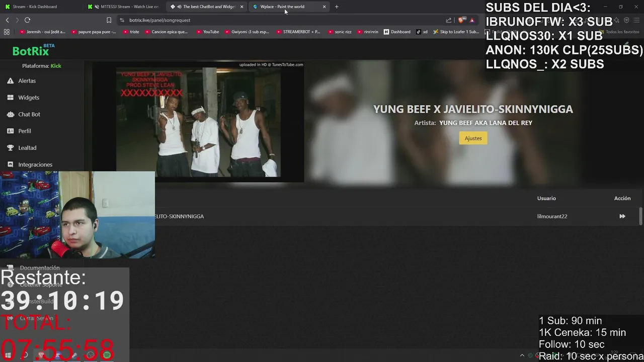Switch to Wplace - Paint the world tab

pyautogui.click(x=289, y=7)
